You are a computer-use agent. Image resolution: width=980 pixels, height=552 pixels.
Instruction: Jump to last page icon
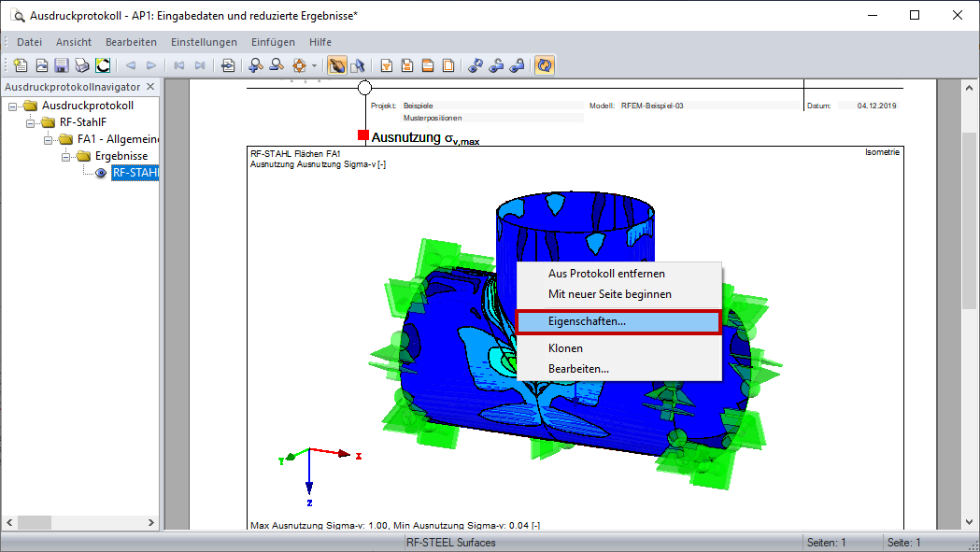tap(200, 65)
